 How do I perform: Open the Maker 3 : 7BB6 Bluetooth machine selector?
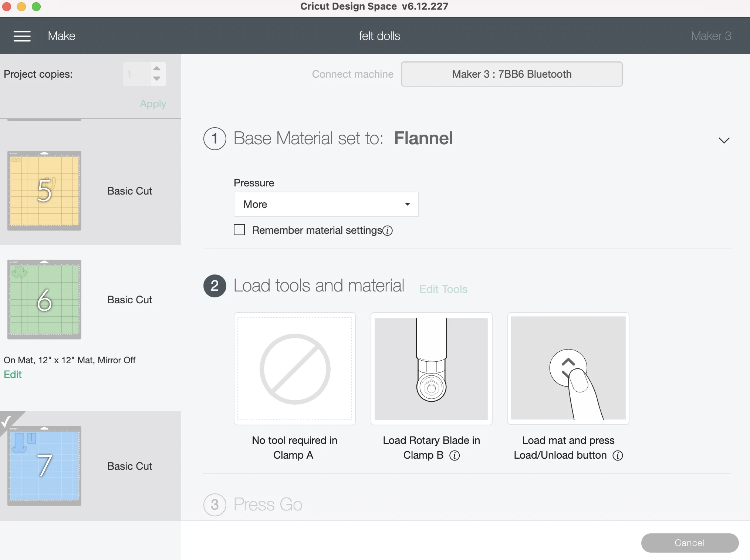pos(511,74)
